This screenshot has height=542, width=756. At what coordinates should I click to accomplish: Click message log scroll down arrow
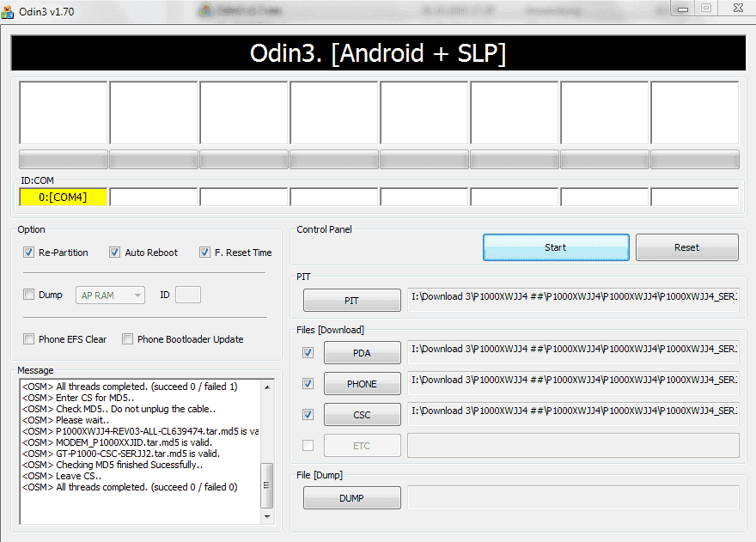pos(267,517)
